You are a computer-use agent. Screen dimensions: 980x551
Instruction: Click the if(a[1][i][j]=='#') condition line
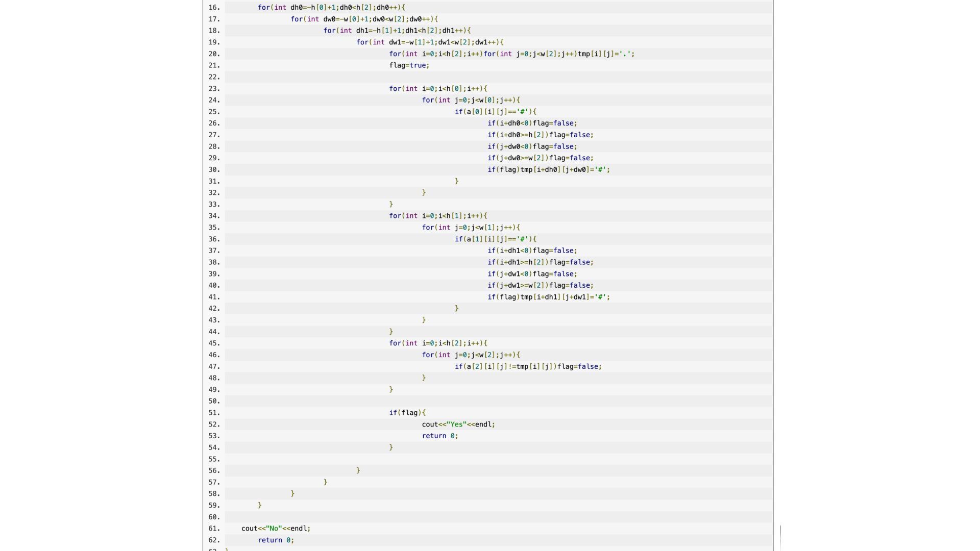[495, 239]
